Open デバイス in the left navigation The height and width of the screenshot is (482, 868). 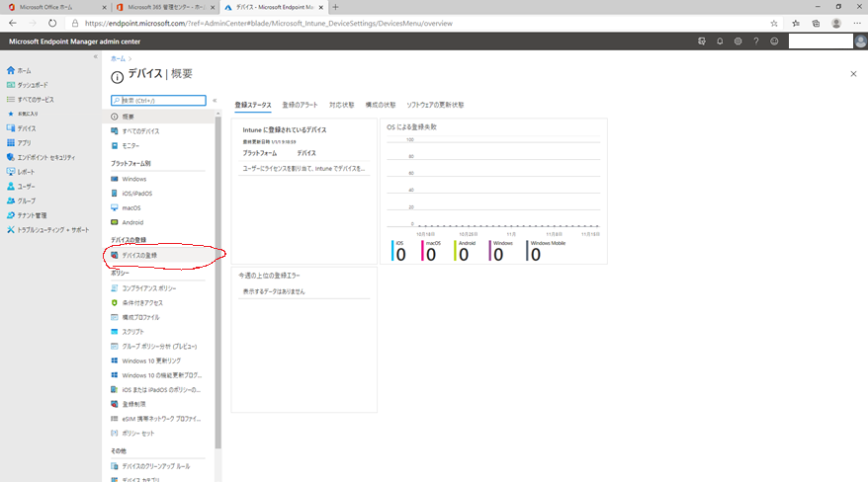point(21,128)
